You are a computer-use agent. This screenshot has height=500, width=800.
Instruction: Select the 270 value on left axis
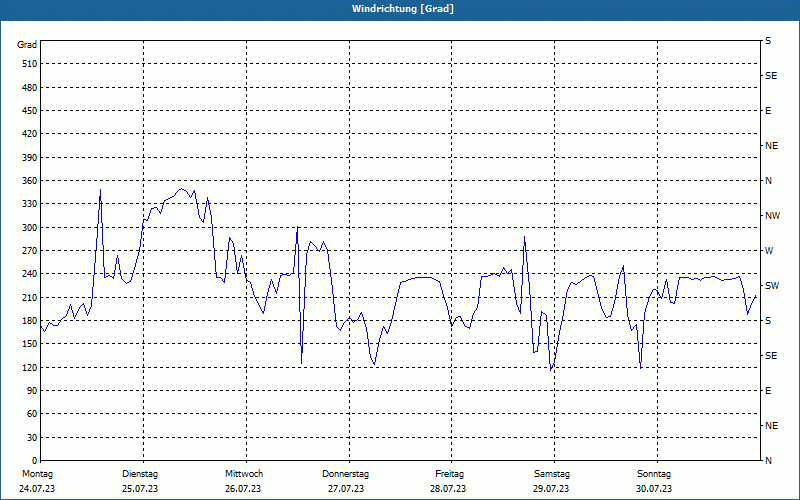[30, 251]
